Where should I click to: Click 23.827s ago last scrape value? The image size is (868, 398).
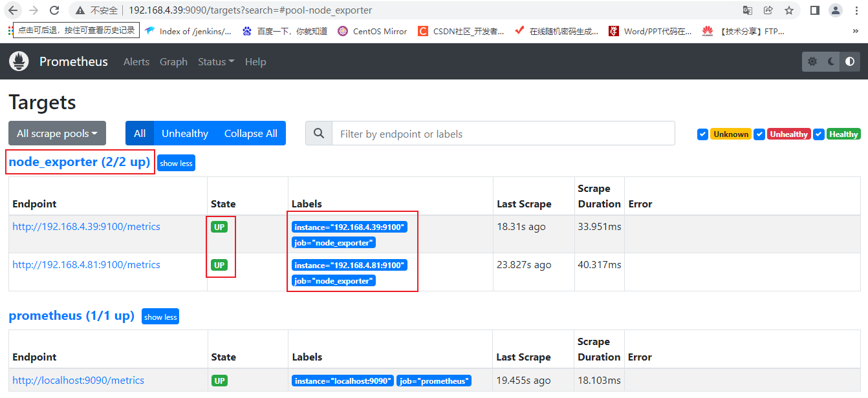(524, 265)
